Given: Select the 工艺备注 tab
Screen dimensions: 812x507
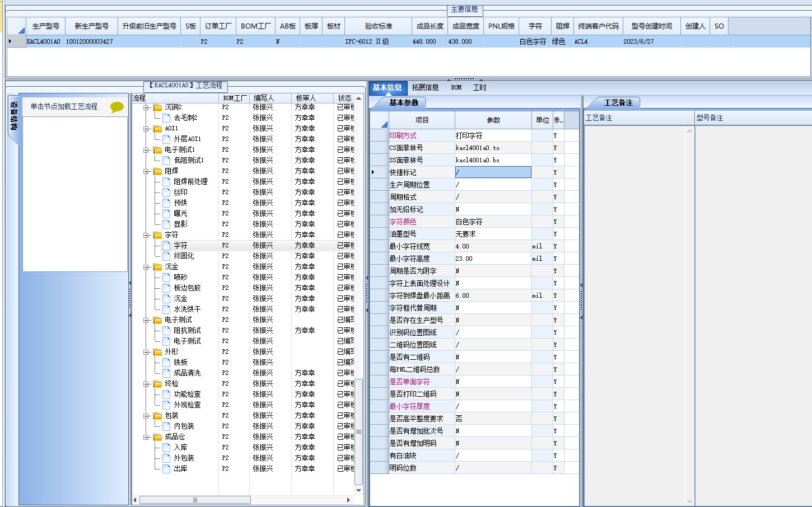Looking at the screenshot, I should [x=618, y=103].
